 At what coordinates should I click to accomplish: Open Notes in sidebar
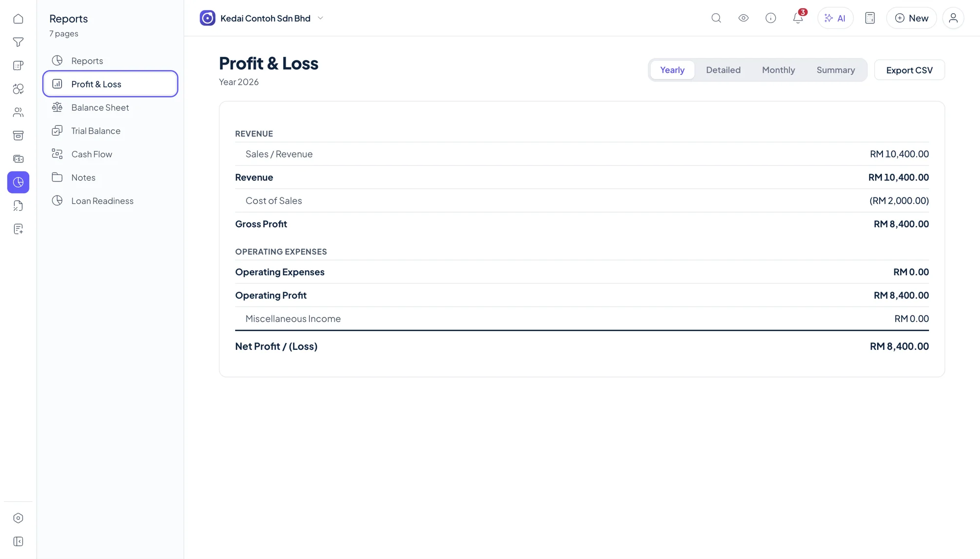(x=110, y=177)
